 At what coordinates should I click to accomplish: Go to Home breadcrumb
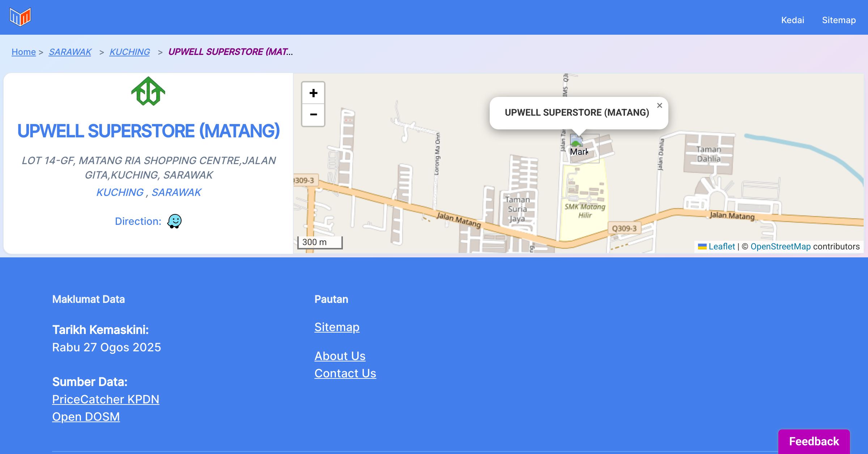[x=24, y=52]
